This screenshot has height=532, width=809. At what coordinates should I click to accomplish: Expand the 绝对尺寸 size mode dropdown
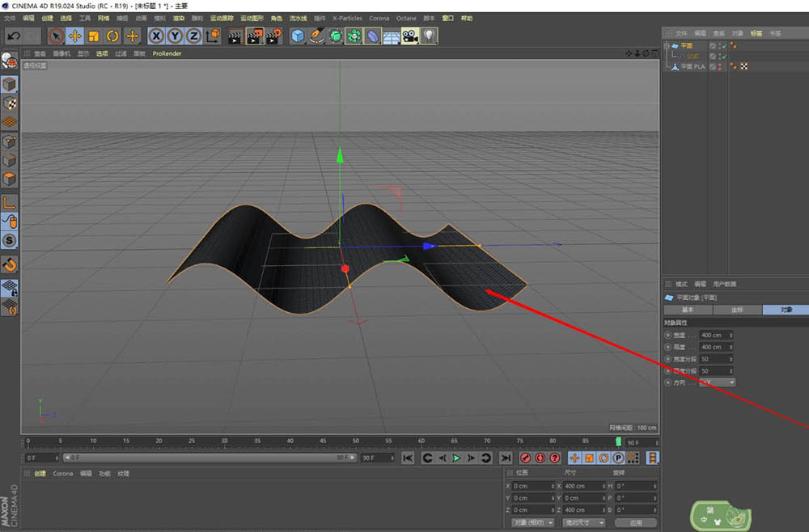coord(583,522)
